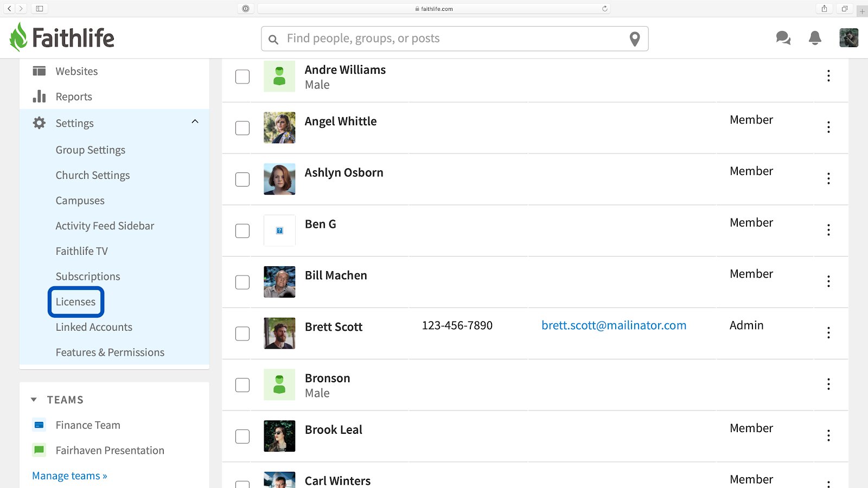
Task: Open Angel Whittle profile photo
Action: click(279, 127)
